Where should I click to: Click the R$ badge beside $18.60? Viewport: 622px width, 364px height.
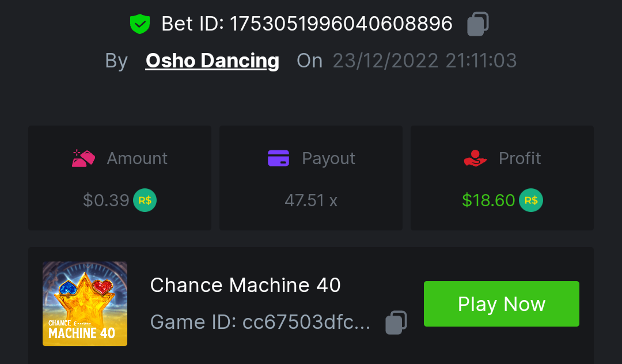pyautogui.click(x=531, y=200)
